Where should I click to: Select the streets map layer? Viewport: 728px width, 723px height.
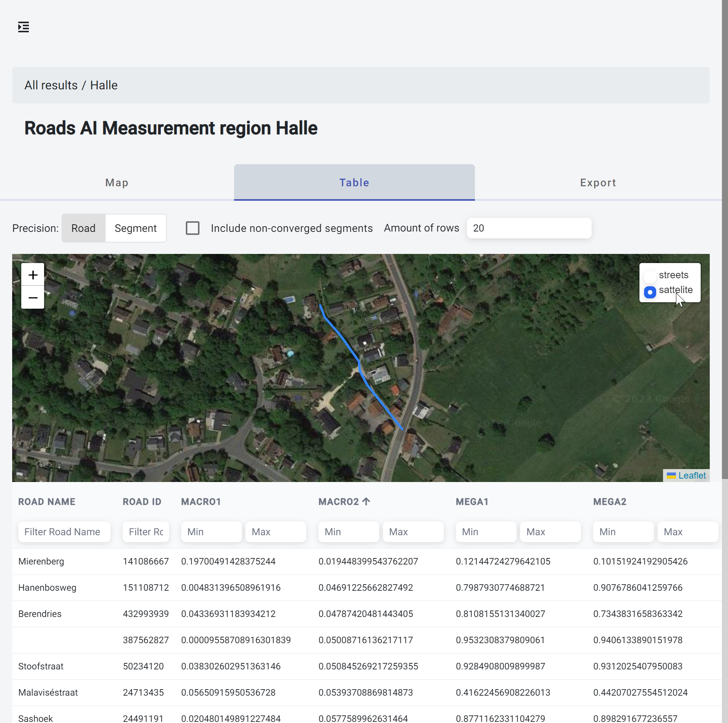tap(650, 276)
